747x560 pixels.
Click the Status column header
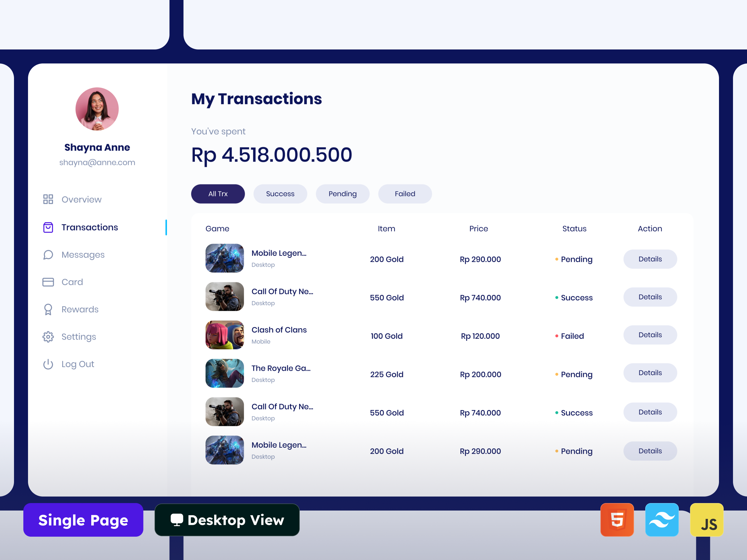click(x=574, y=229)
